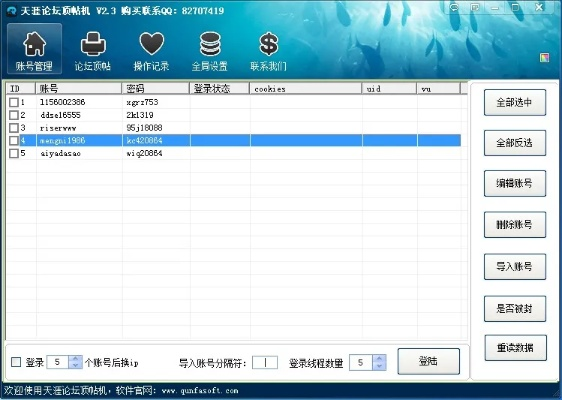This screenshot has height=400, width=562.
Task: Sort by the ID column header
Action: tap(20, 89)
